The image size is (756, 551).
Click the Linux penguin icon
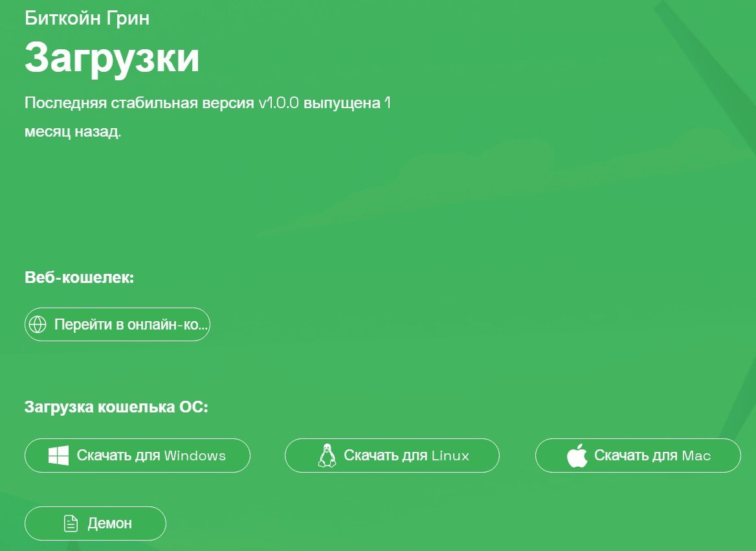(327, 455)
